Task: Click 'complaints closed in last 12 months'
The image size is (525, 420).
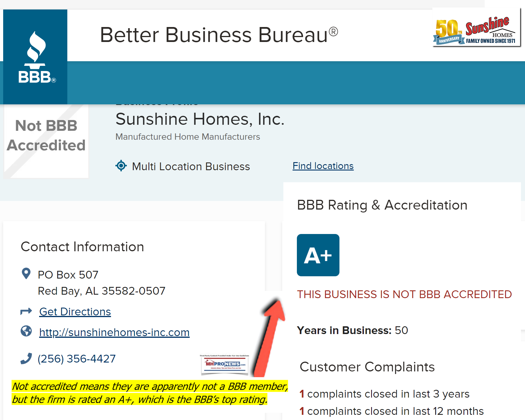Action: click(x=396, y=411)
